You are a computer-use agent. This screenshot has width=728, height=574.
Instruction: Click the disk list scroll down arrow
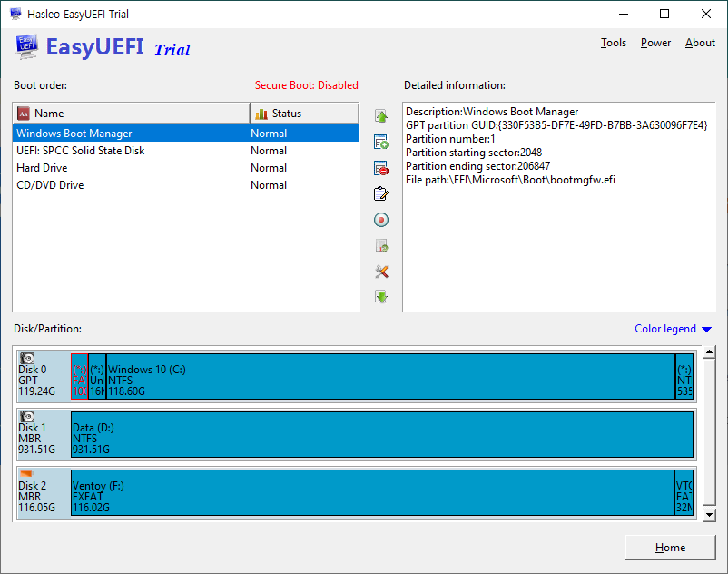pyautogui.click(x=709, y=514)
